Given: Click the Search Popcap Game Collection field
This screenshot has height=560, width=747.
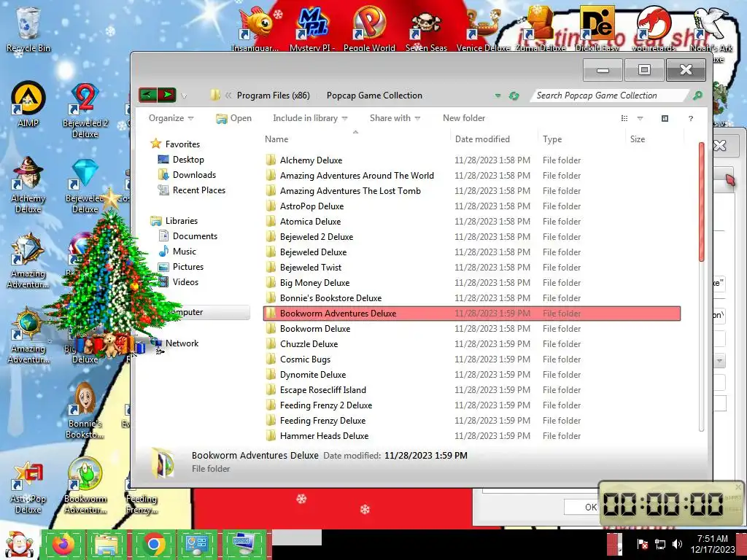Looking at the screenshot, I should (x=611, y=96).
